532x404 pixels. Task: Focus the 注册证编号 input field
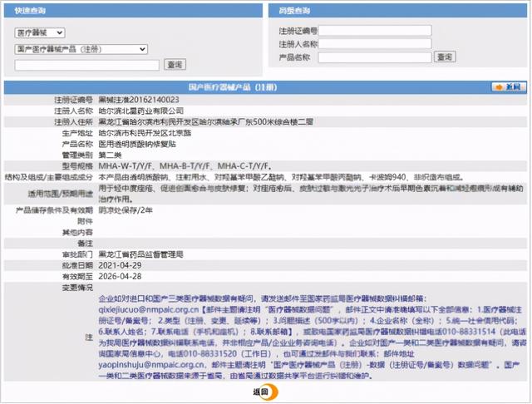[375, 31]
